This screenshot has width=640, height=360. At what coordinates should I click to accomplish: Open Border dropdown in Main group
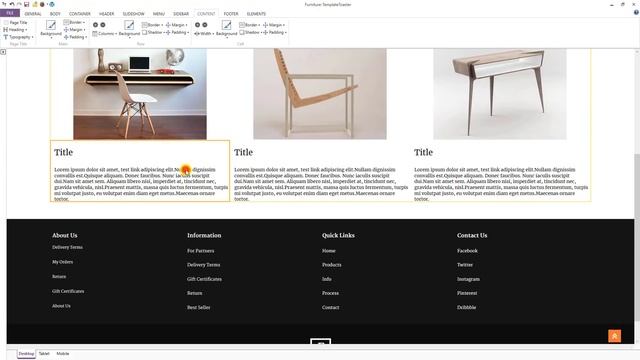tap(74, 22)
